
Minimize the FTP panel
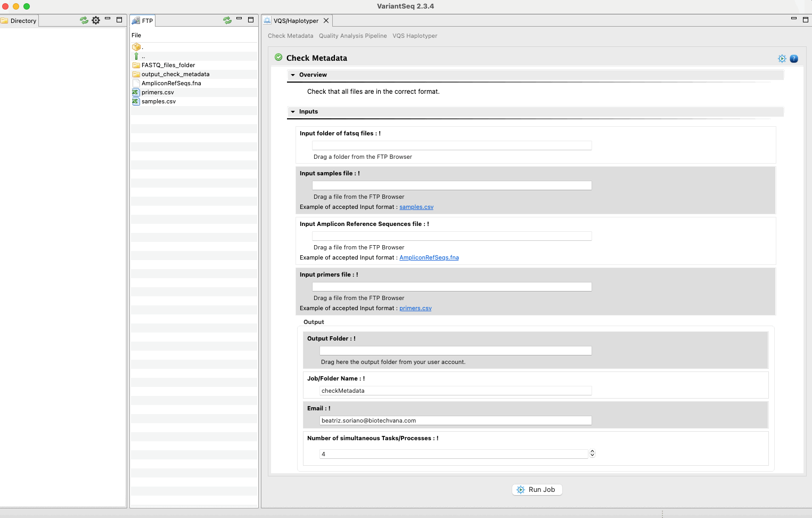tap(239, 19)
